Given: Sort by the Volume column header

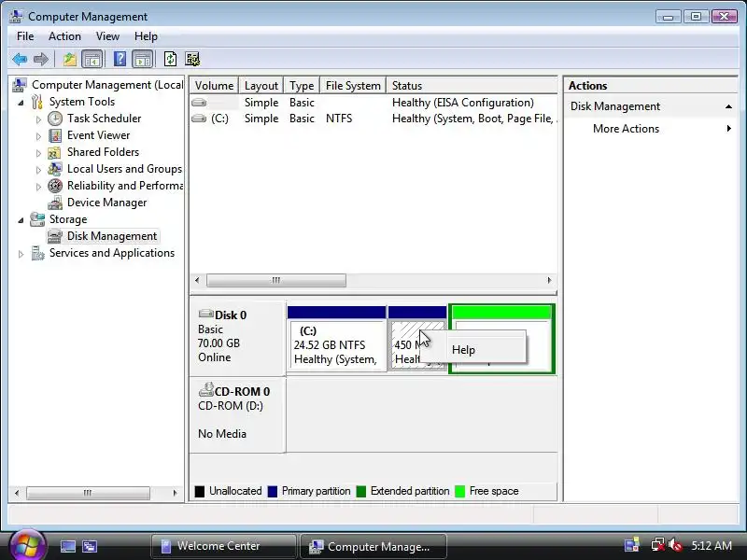Looking at the screenshot, I should click(215, 86).
